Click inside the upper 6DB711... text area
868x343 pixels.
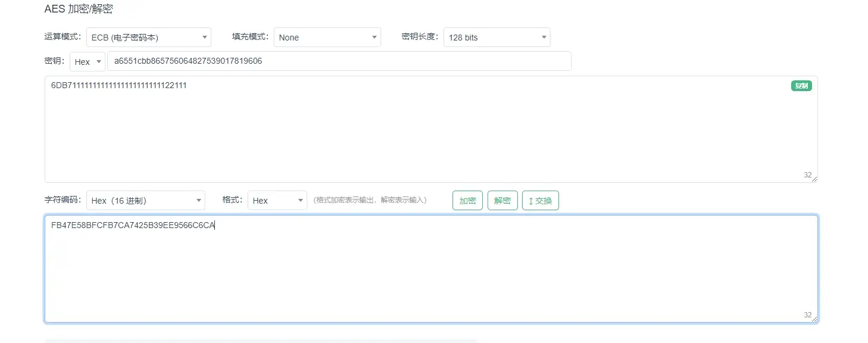[430, 131]
